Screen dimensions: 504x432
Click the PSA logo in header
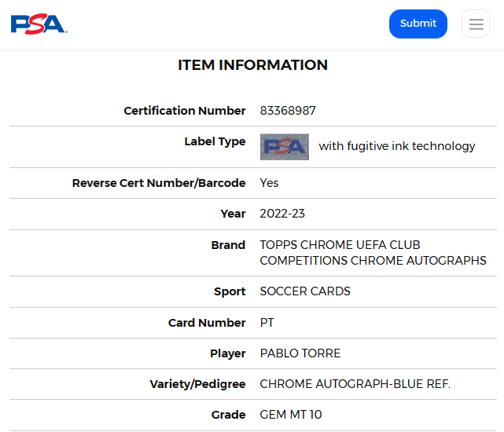39,24
